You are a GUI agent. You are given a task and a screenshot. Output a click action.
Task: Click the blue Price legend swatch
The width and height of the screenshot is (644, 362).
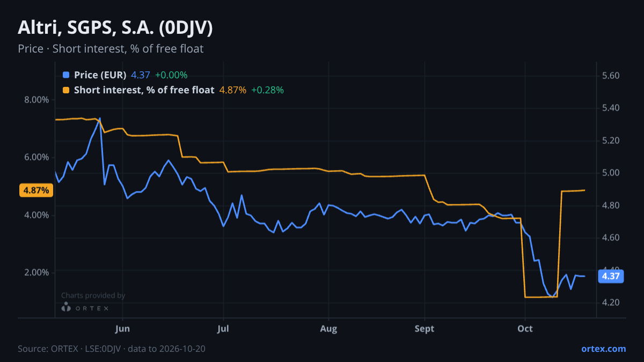click(66, 75)
